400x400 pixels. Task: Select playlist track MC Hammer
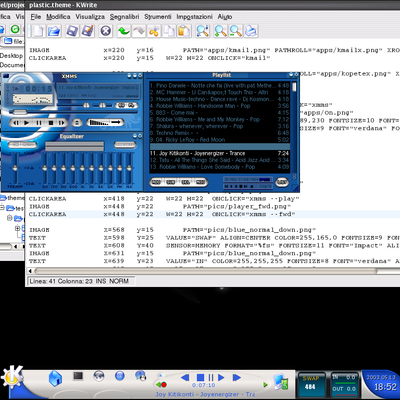tap(219, 92)
